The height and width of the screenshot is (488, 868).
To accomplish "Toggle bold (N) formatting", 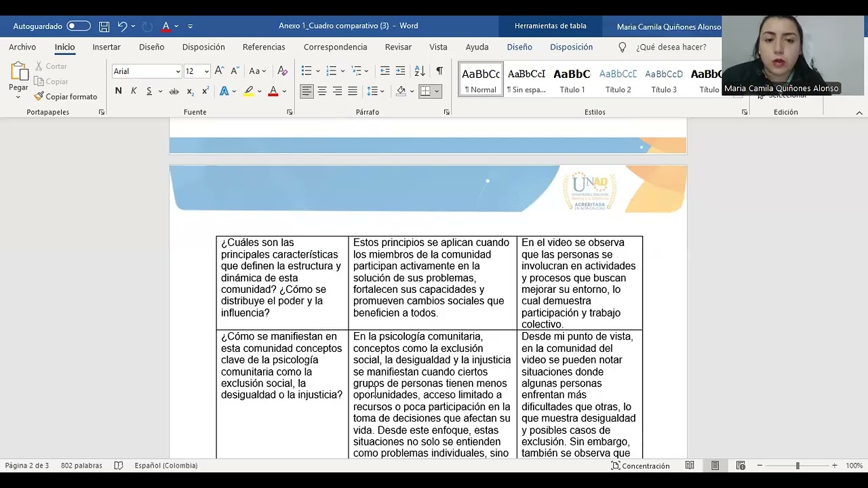I will pyautogui.click(x=118, y=91).
